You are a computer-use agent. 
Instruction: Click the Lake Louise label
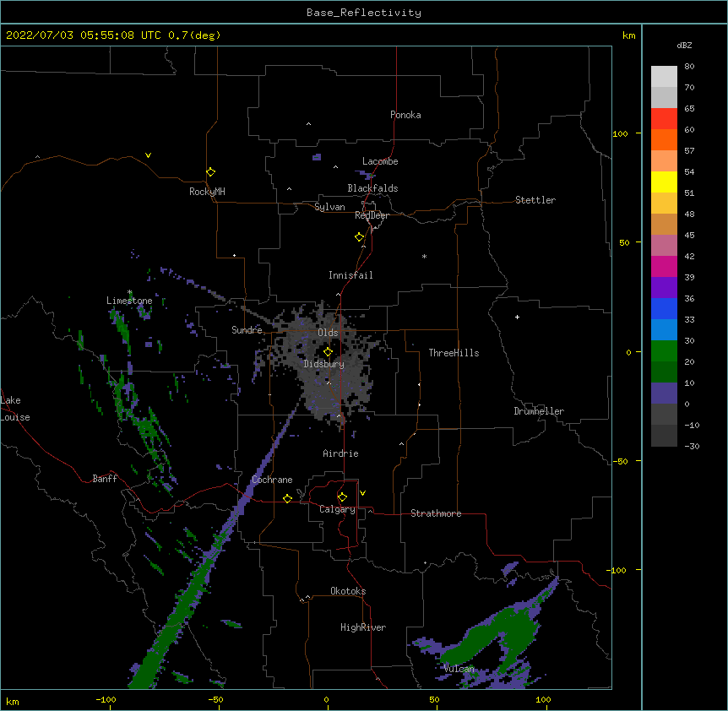point(15,409)
